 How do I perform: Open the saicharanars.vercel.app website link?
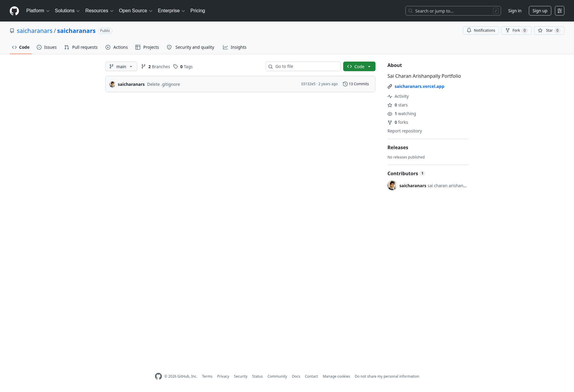(419, 86)
